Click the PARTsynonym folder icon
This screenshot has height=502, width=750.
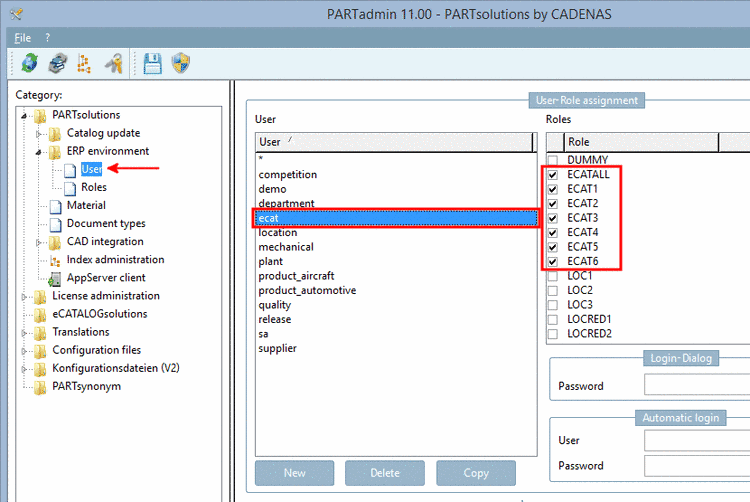click(40, 387)
